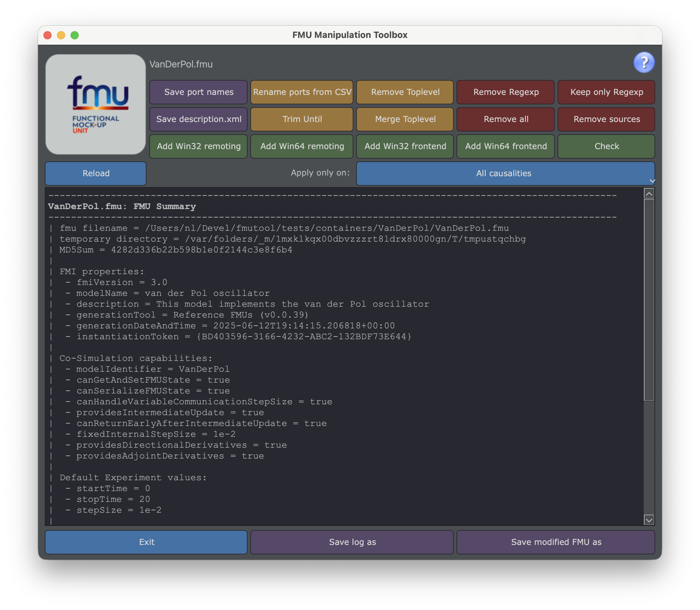Click Add Win32 frontend
The height and width of the screenshot is (610, 700).
[405, 146]
